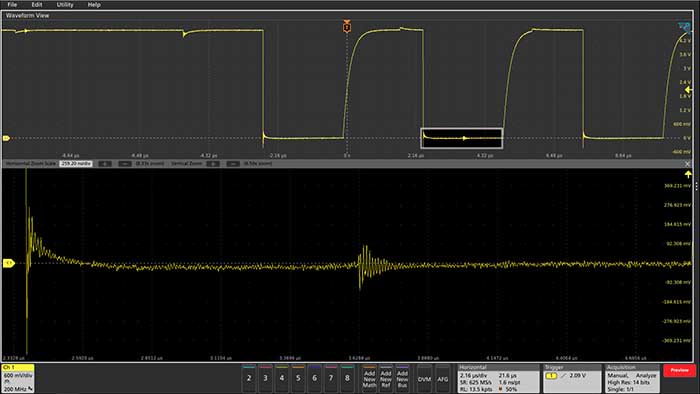
Task: Open the Trigger settings badge
Action: coord(572,378)
